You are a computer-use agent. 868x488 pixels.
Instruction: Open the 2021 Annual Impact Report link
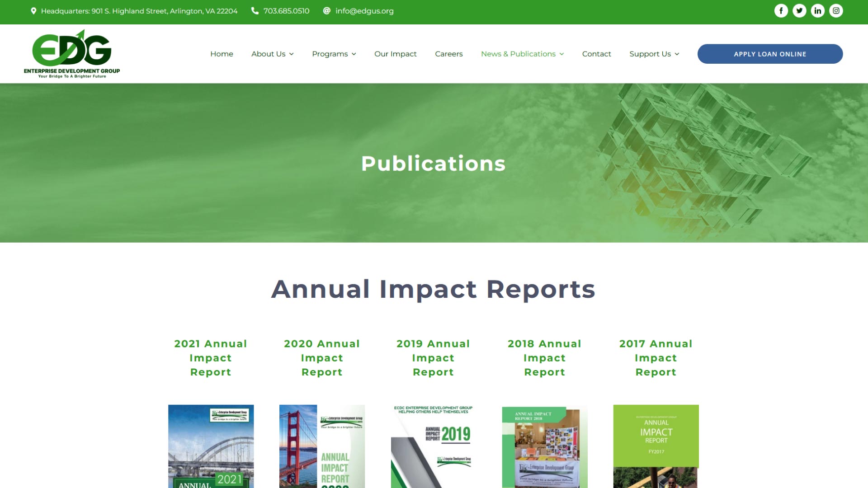(211, 357)
